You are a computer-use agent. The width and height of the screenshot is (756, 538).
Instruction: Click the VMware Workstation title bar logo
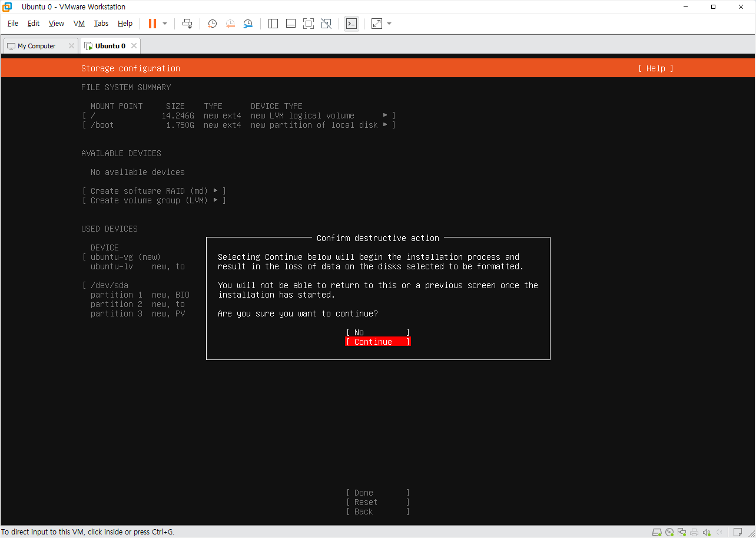point(8,7)
